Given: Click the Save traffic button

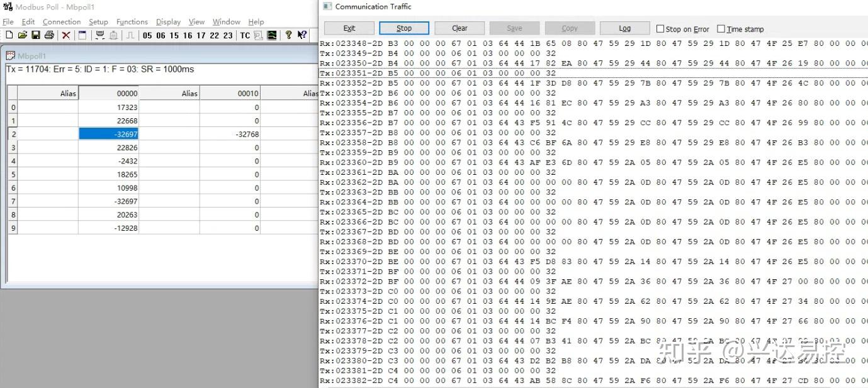Looking at the screenshot, I should (514, 28).
